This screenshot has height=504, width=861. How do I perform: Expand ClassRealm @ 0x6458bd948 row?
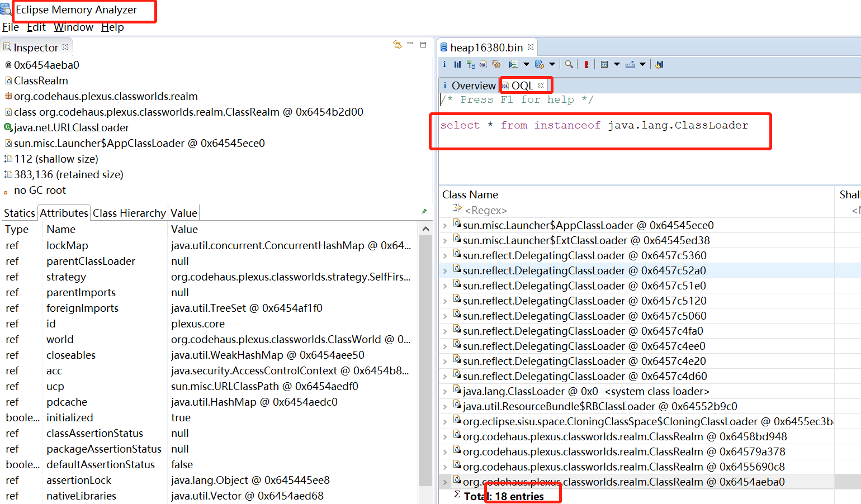(x=445, y=437)
